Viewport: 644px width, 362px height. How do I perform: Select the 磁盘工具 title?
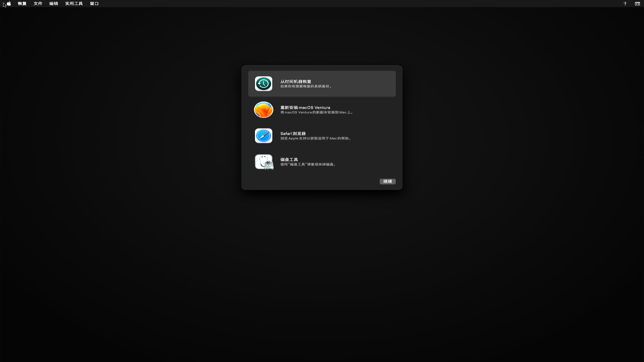pos(289,160)
